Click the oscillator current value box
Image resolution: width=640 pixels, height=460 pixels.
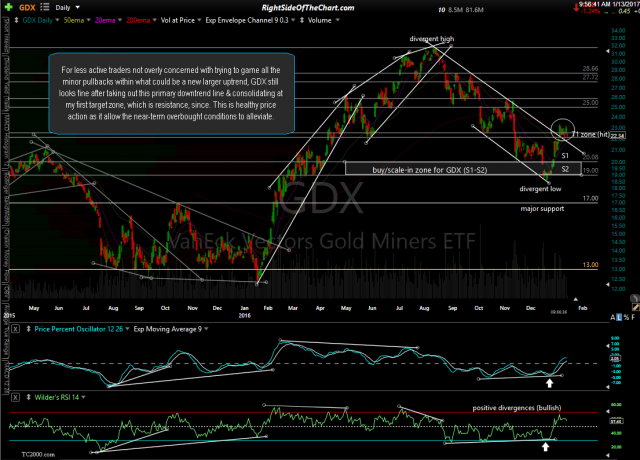tap(615, 358)
